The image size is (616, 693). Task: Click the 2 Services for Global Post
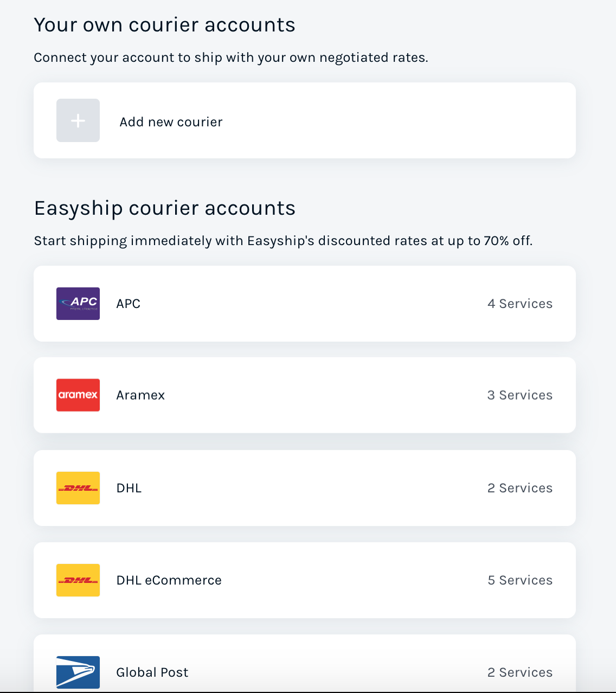coord(520,672)
